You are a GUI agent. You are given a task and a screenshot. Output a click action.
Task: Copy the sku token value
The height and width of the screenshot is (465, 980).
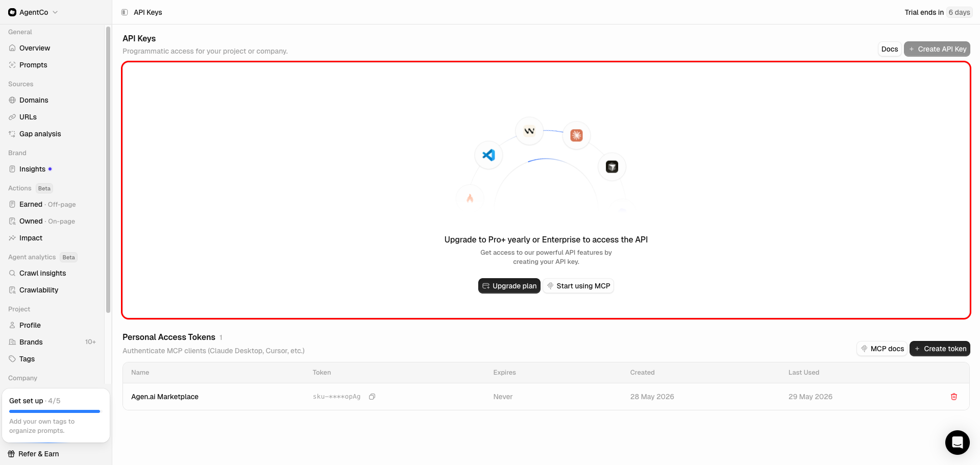pyautogui.click(x=372, y=397)
